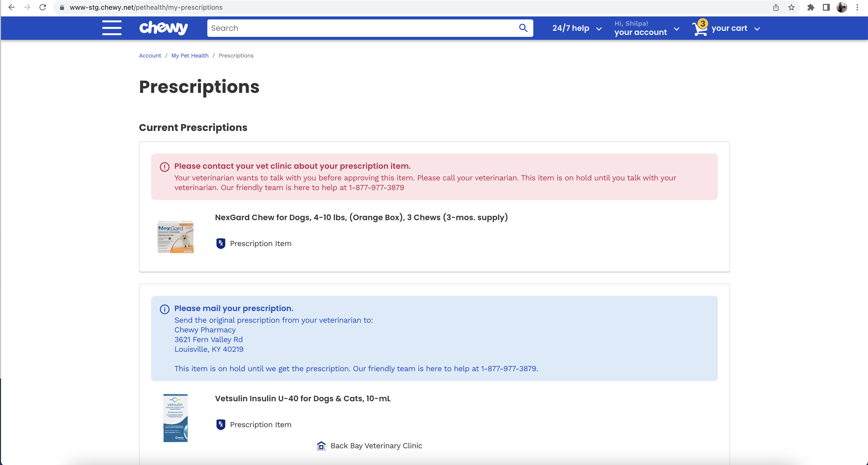Click the browser forward arrow

[x=27, y=7]
